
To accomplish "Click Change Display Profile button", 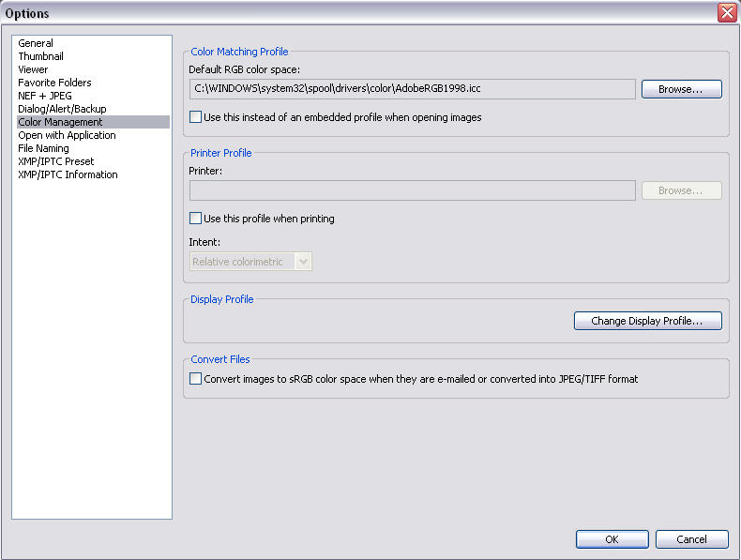I will [x=648, y=321].
